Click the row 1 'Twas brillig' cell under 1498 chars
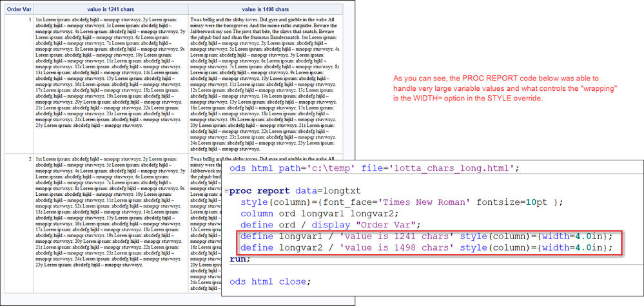The height and width of the screenshot is (306, 644). 266,84
